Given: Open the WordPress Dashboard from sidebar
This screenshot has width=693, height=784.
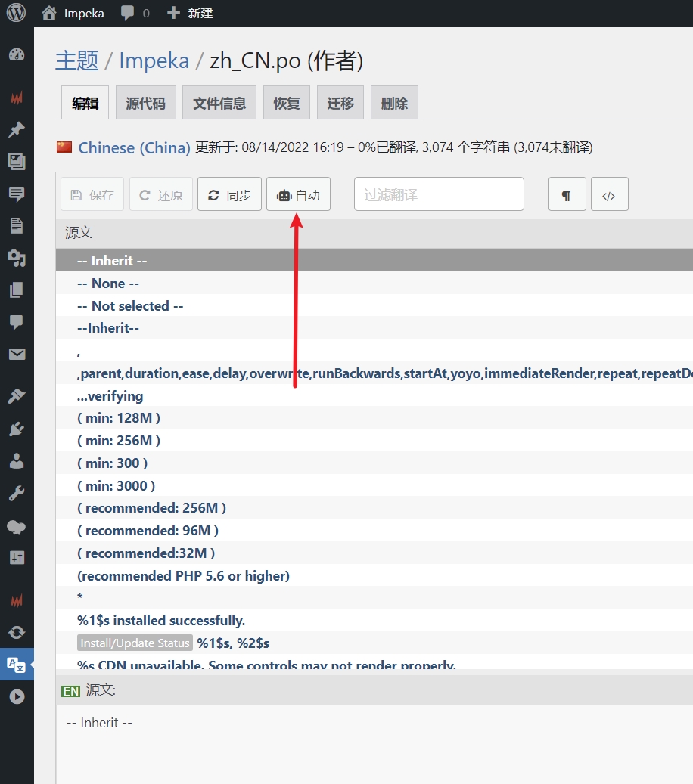Looking at the screenshot, I should point(17,54).
